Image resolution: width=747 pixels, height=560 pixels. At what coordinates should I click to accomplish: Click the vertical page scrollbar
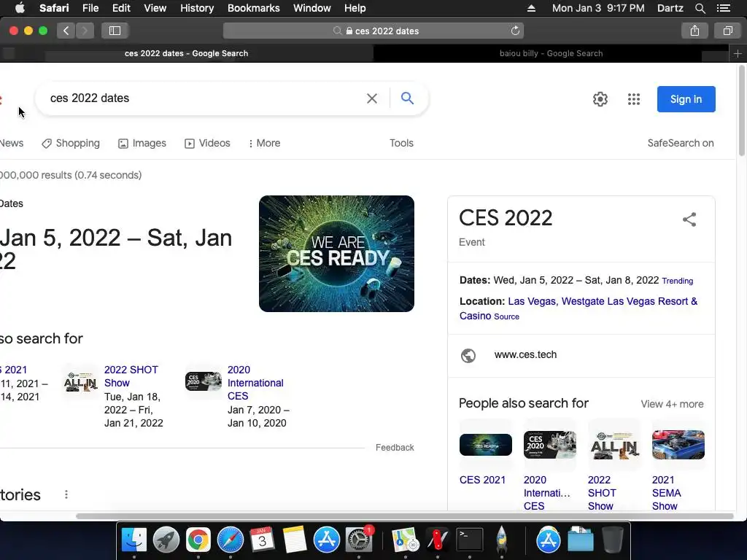click(742, 111)
